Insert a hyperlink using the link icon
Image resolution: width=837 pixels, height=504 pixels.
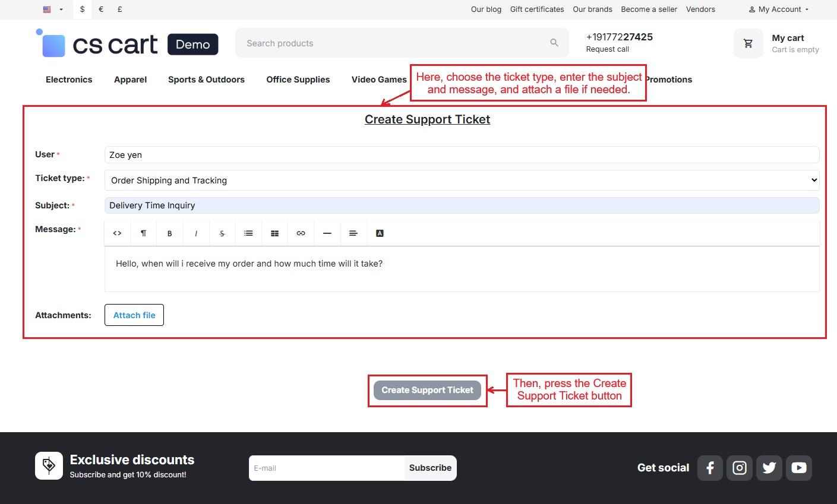[301, 233]
